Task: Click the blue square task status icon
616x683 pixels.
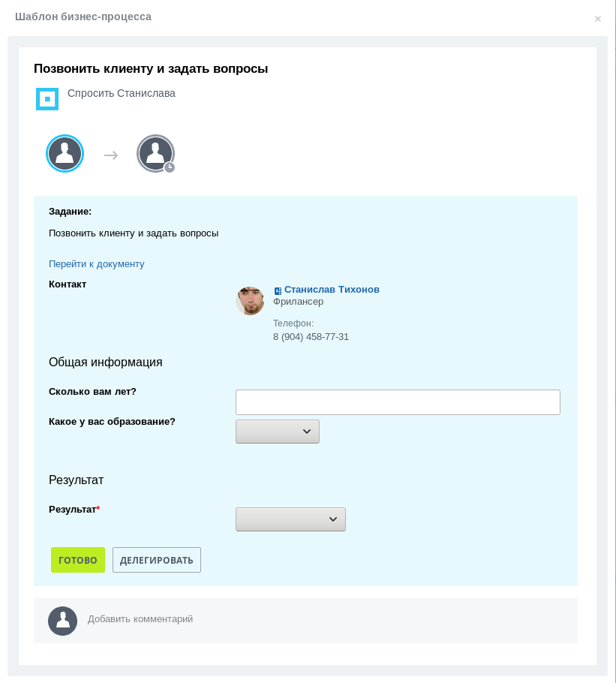Action: pos(47,99)
